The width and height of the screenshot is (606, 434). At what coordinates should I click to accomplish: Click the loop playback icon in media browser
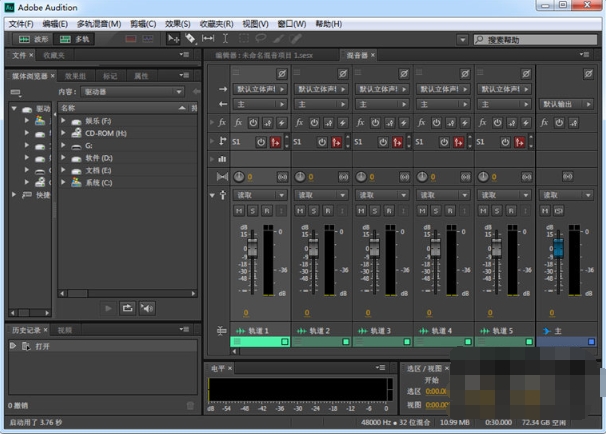pos(128,309)
